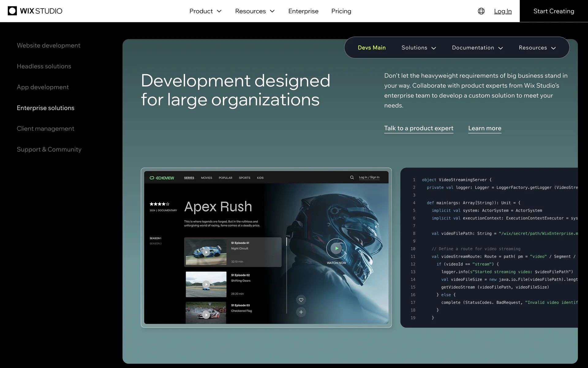Expand the top Resources dropdown

(x=255, y=11)
